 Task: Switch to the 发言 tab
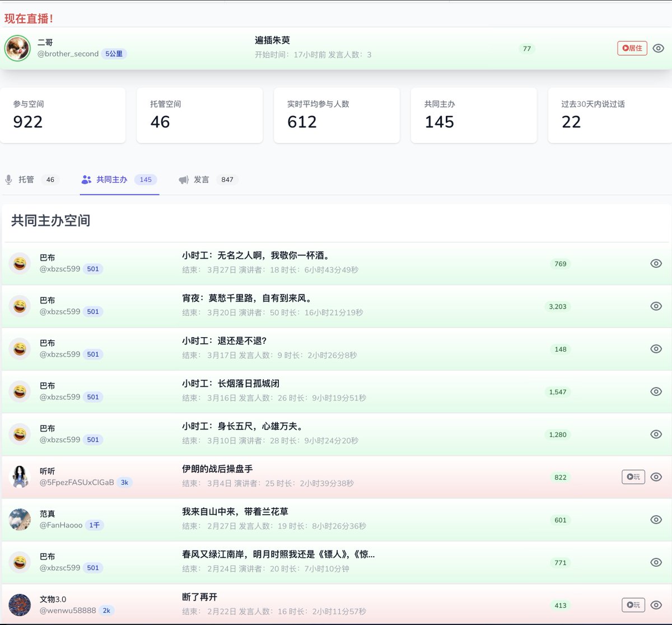[x=208, y=180]
